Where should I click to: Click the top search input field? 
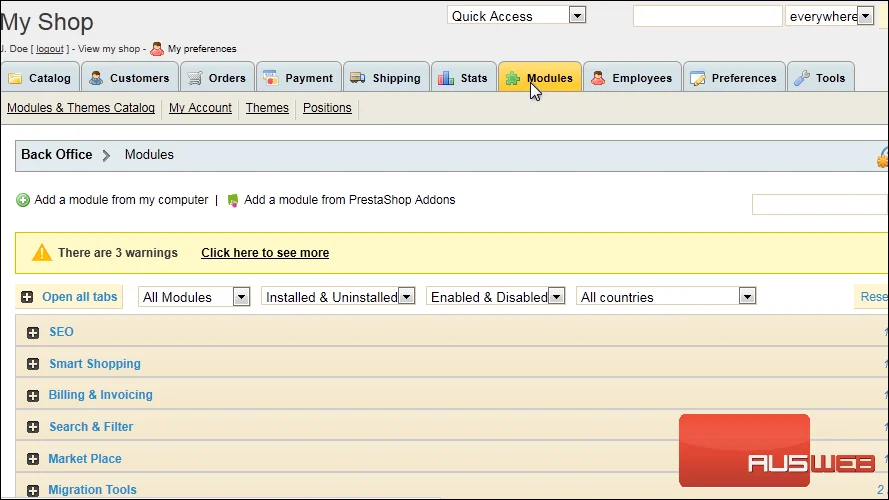[x=708, y=16]
